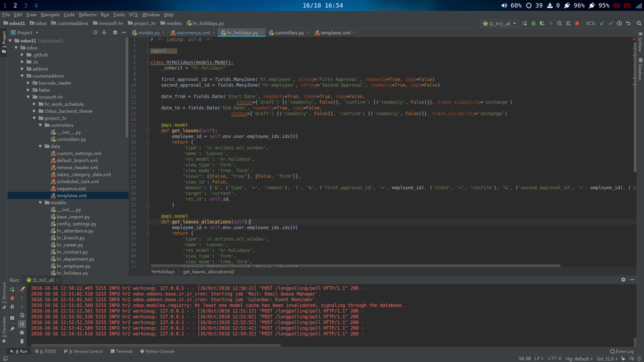This screenshot has width=644, height=362.
Task: Switch to controllers.py editor tab
Action: [289, 33]
